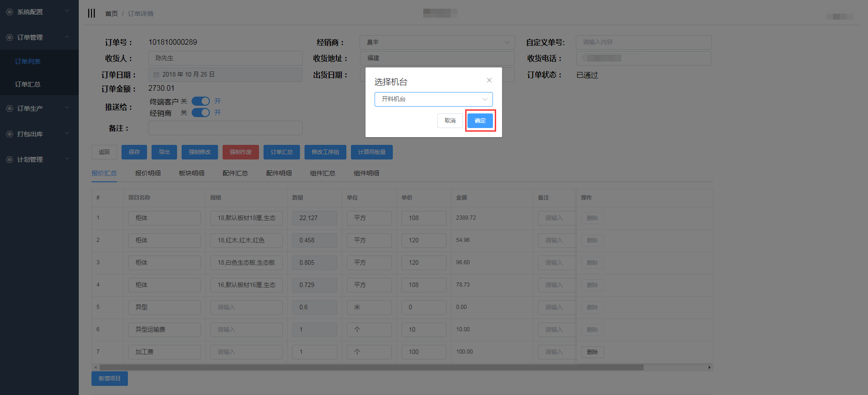868x395 pixels.
Task: Confirm with the 确定 button
Action: (x=480, y=121)
